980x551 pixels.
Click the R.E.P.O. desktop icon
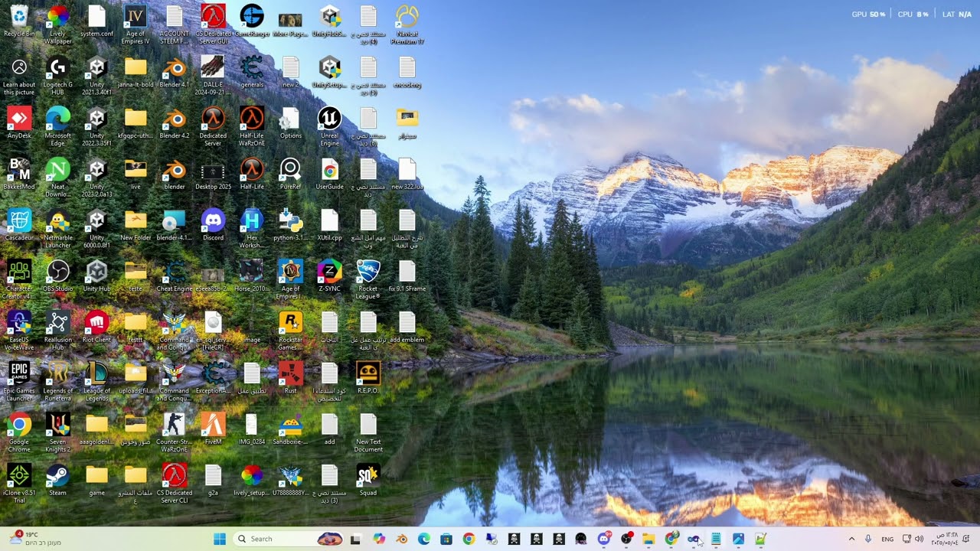(368, 379)
